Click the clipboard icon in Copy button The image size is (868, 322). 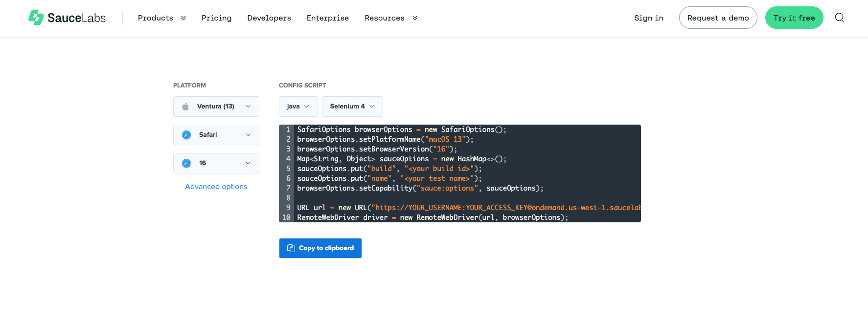click(291, 248)
